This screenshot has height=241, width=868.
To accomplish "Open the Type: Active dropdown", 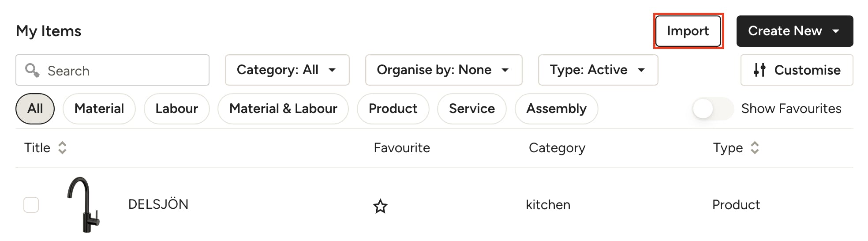I will pos(598,70).
